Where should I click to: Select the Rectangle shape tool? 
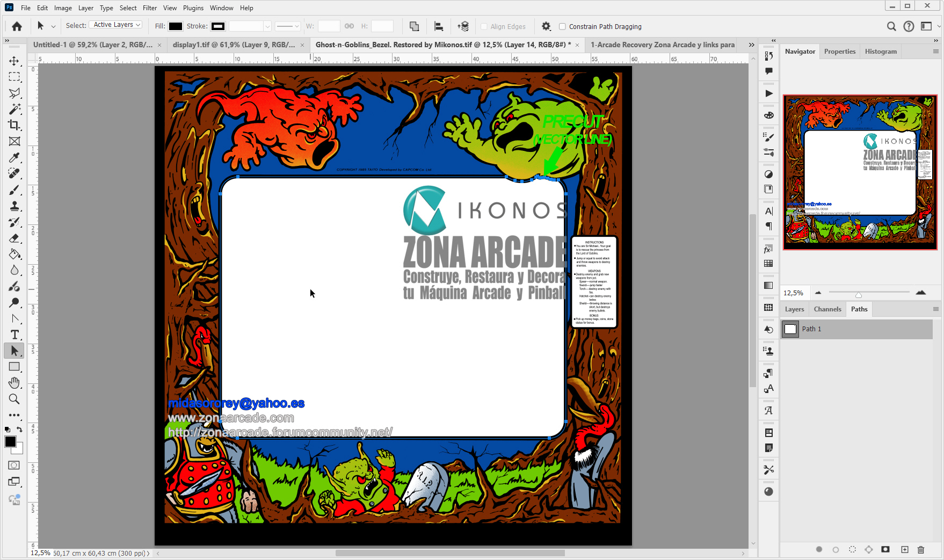click(x=14, y=367)
